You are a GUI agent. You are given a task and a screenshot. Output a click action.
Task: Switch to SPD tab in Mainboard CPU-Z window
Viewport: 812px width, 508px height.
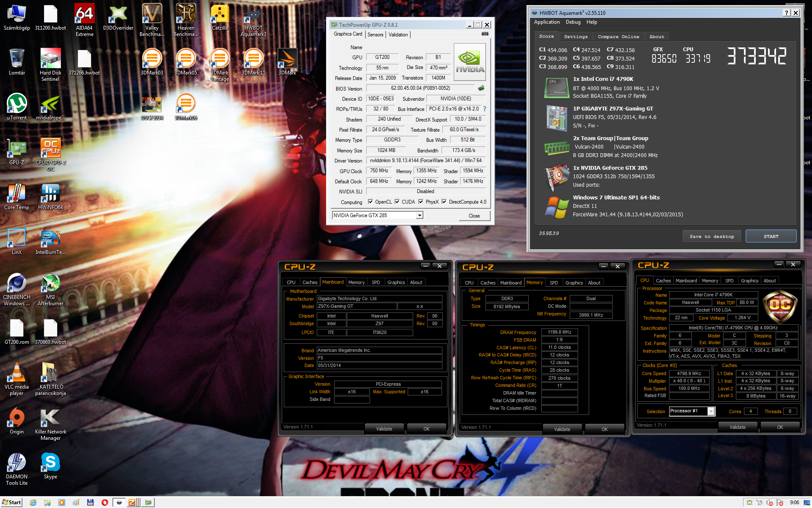click(376, 282)
